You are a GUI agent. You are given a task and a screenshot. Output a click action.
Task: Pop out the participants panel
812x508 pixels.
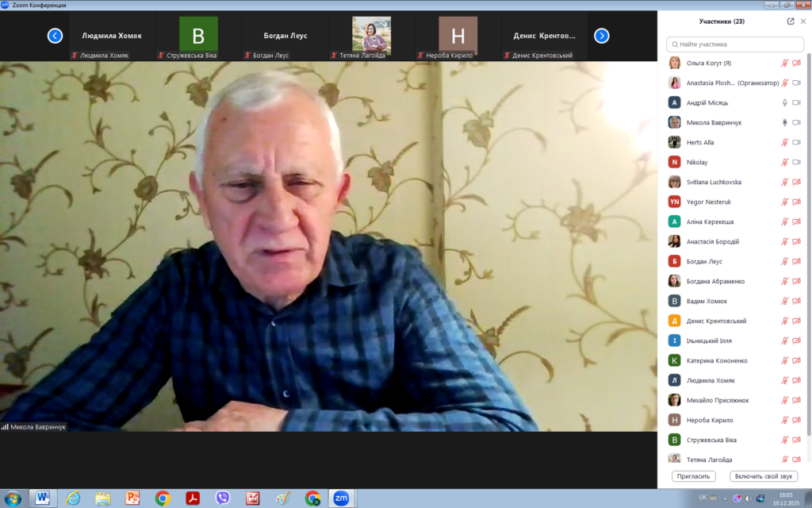[x=791, y=21]
